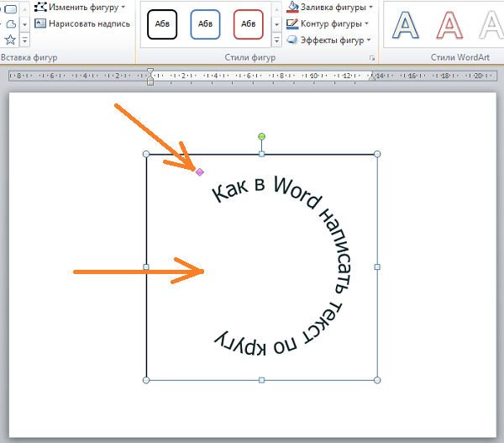Choose the blue outlined WordArt letter A style
Screen dimensions: 504x443
(x=406, y=24)
